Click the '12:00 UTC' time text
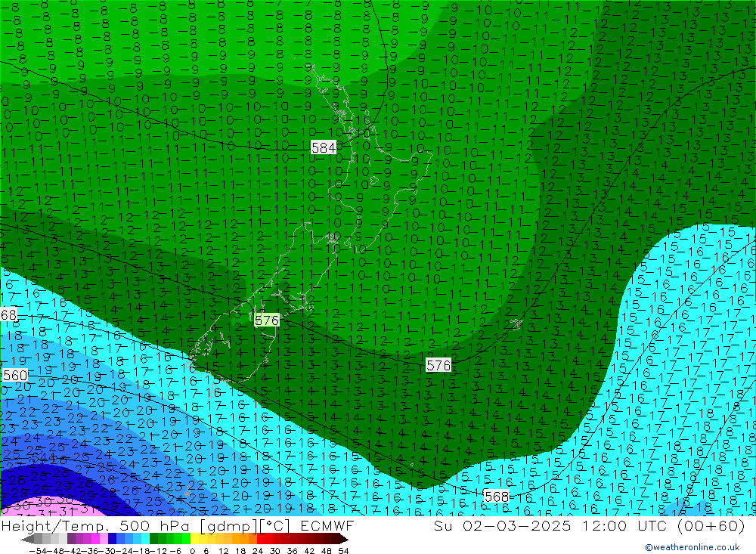The height and width of the screenshot is (554, 756). [624, 526]
